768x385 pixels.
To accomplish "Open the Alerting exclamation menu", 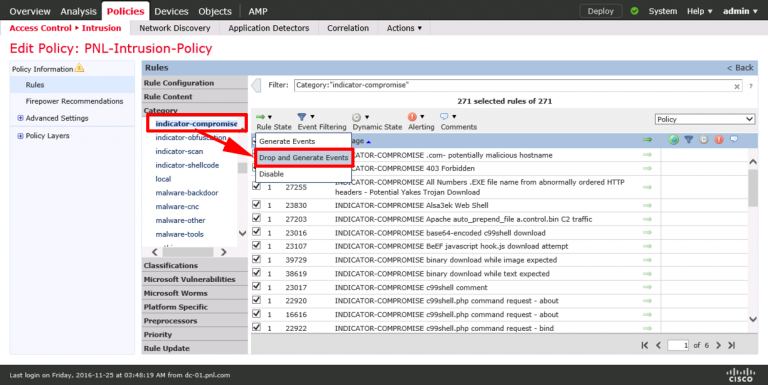I will tap(415, 117).
